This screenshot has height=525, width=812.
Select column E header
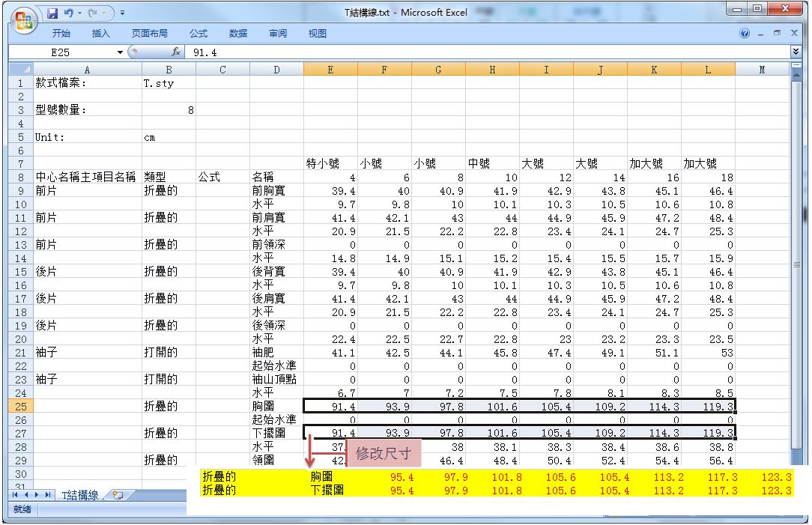(x=330, y=70)
